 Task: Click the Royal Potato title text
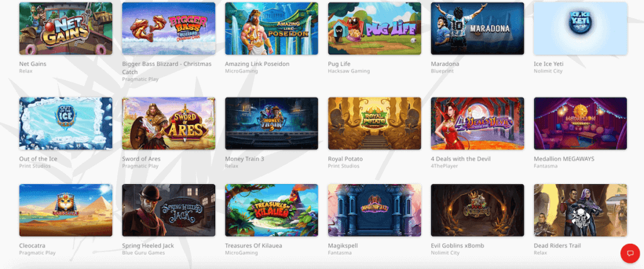(345, 159)
